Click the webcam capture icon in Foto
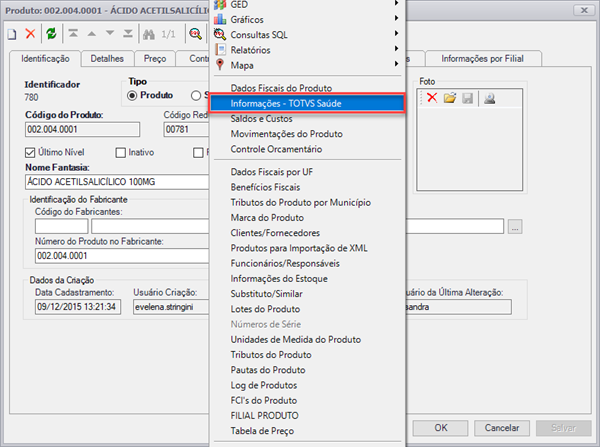Viewport: 600px width, 447px height. [489, 98]
